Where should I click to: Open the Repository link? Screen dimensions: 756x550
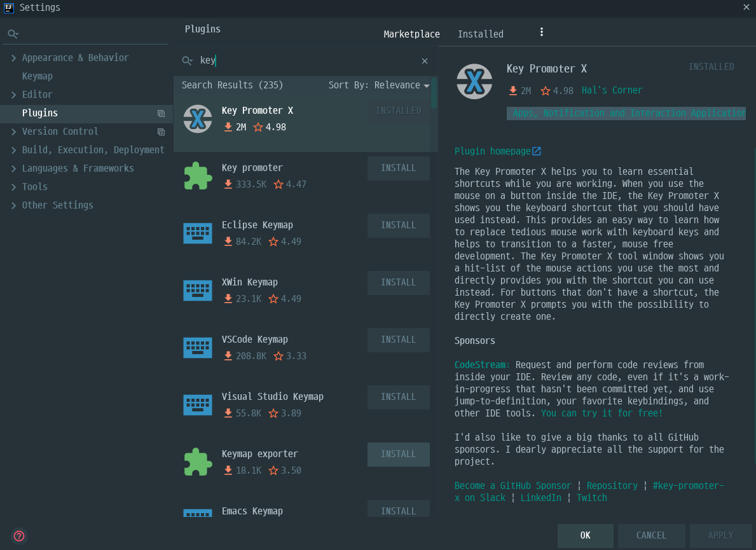[612, 486]
